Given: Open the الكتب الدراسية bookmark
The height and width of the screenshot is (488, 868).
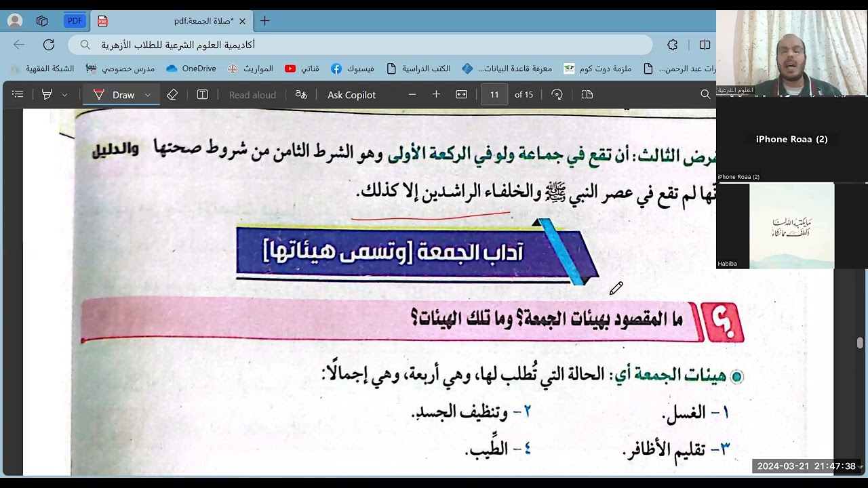Looking at the screenshot, I should point(418,68).
